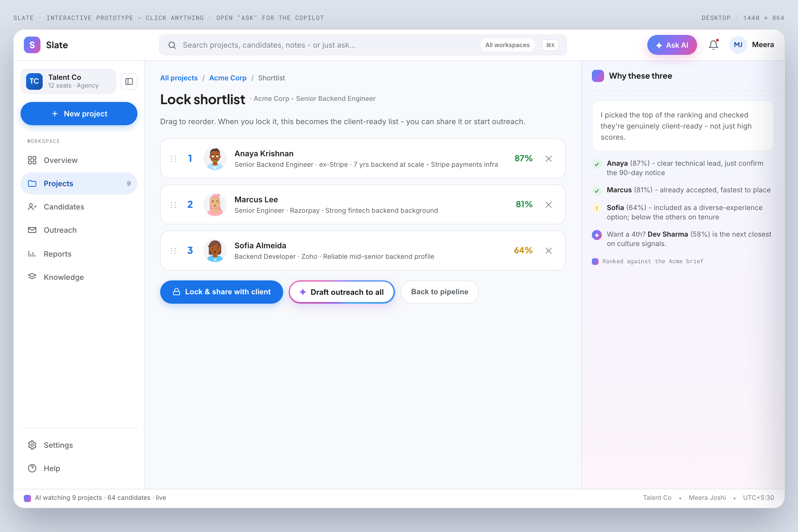Remove Sofia Almeida from shortlist

(548, 251)
